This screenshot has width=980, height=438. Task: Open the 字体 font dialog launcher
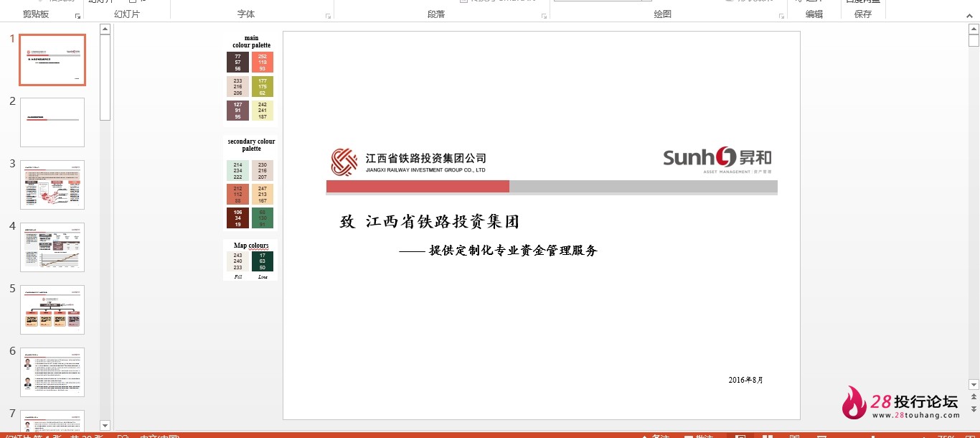[x=329, y=16]
